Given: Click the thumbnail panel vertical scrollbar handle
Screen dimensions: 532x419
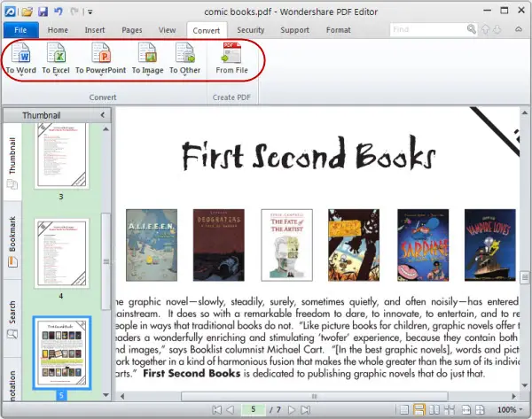Looking at the screenshot, I should tap(106, 261).
